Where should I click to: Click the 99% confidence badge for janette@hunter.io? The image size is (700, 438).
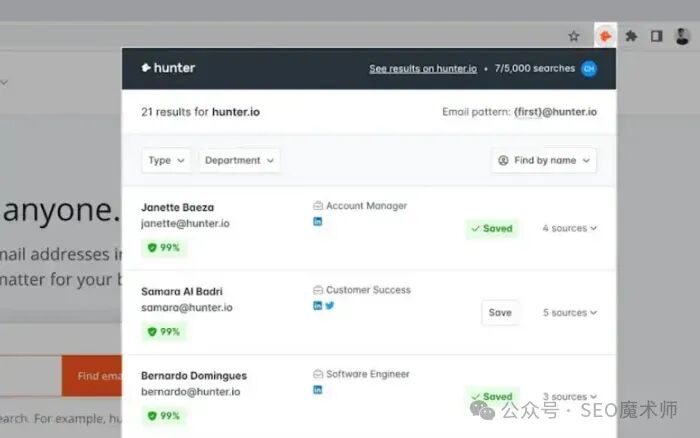coord(164,247)
